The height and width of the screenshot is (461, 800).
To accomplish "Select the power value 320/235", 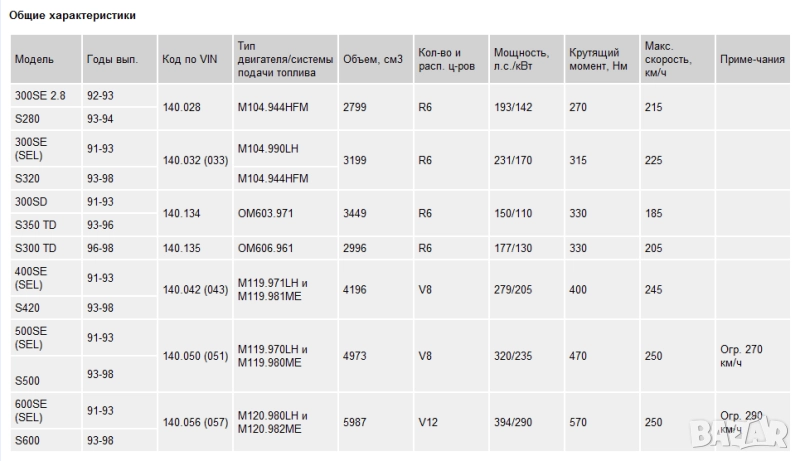I will click(x=513, y=354).
